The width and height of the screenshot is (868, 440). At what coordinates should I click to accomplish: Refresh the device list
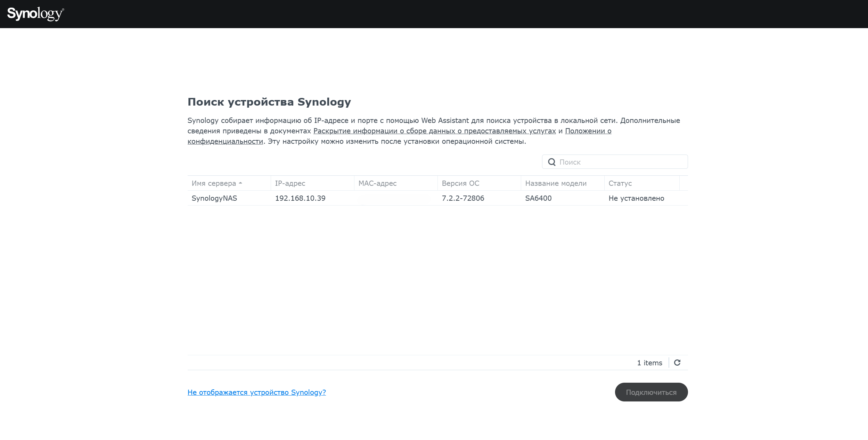tap(677, 363)
